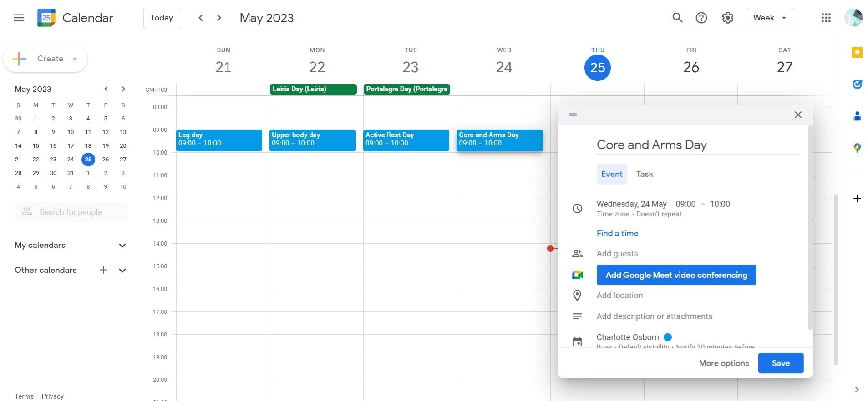
Task: Open the Active Rest Day event
Action: [406, 140]
